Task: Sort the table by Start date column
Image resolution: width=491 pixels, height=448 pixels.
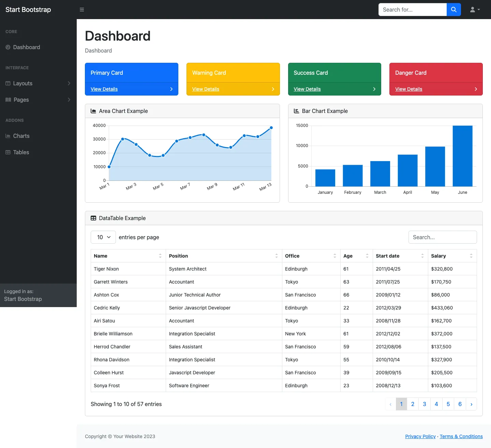Action: [400, 256]
